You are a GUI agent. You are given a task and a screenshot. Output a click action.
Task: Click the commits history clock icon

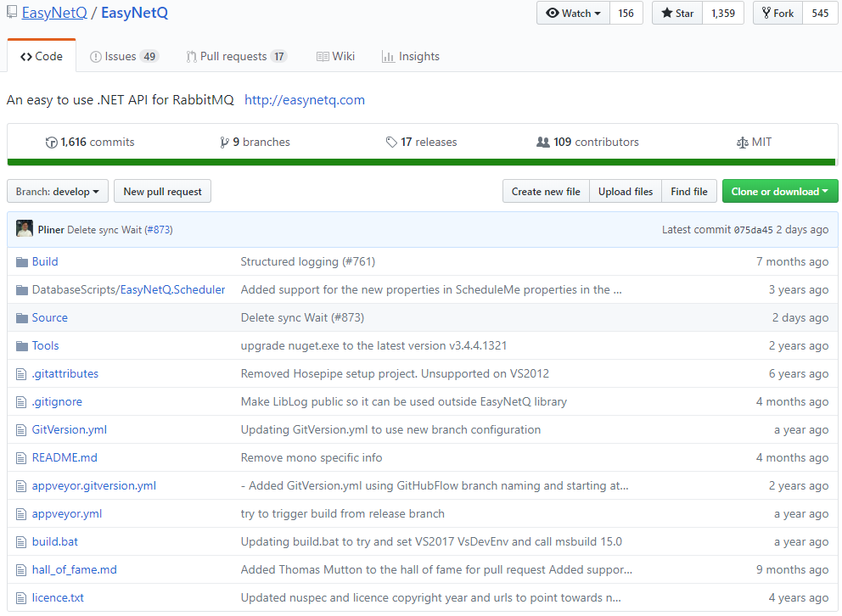[x=52, y=143]
